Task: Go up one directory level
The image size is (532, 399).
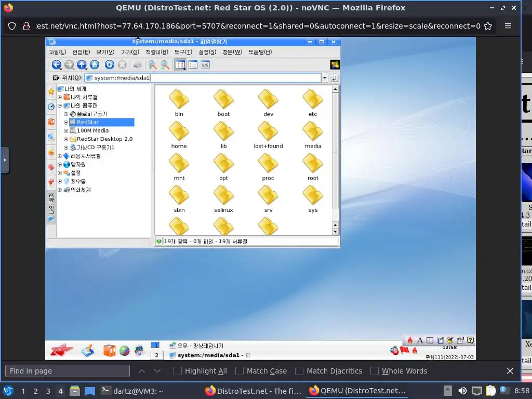Action: click(x=82, y=65)
